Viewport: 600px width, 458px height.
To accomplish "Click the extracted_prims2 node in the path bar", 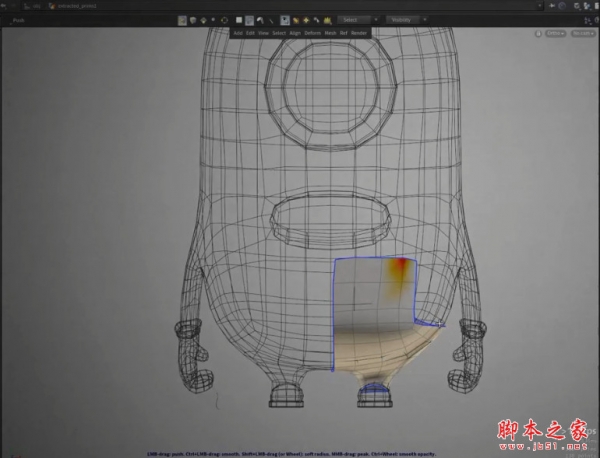I will (73, 6).
